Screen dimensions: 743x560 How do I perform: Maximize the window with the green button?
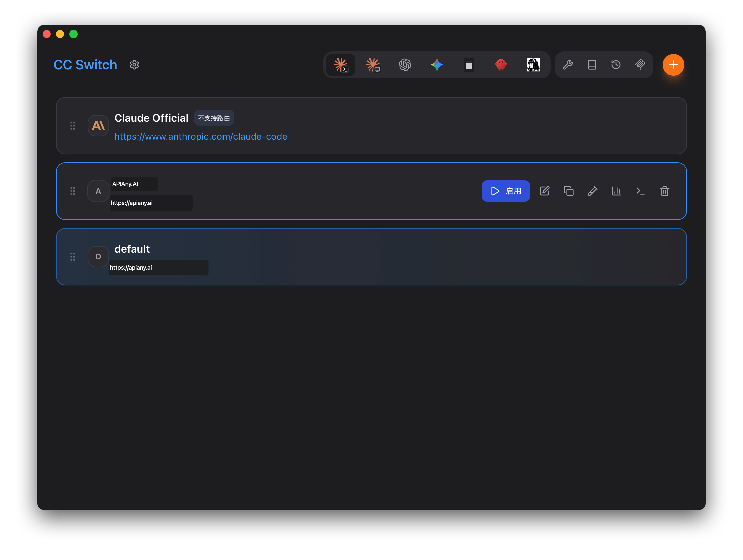point(73,34)
